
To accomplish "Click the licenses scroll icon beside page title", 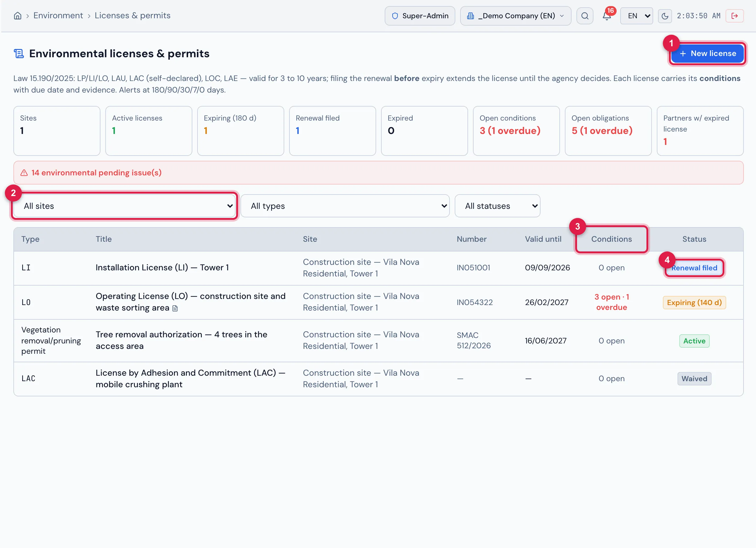I will 19,54.
